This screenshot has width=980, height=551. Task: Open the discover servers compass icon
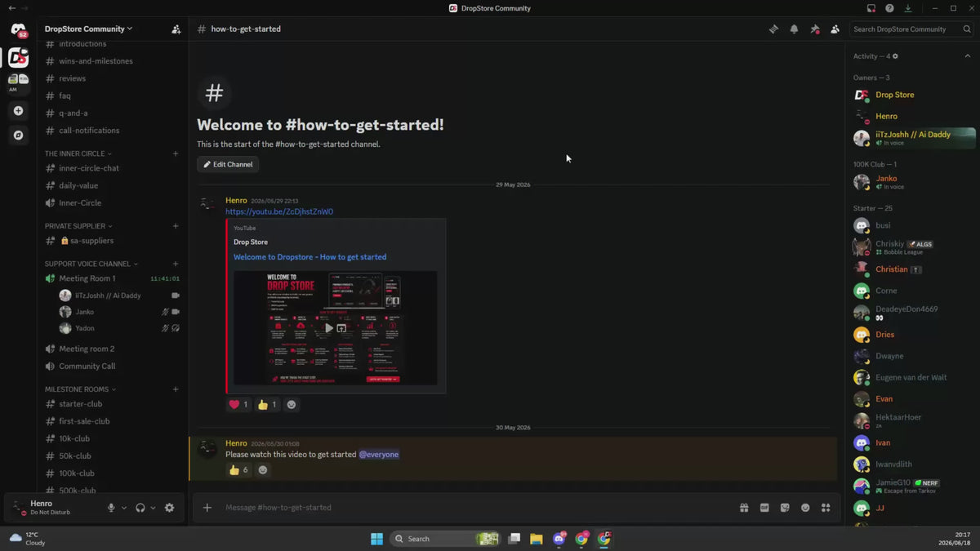[x=18, y=136]
